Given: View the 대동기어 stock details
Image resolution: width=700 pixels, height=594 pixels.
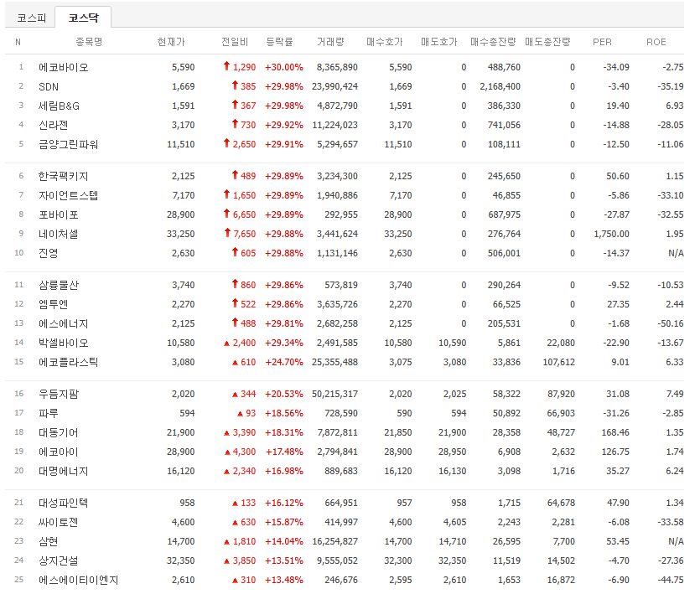Looking at the screenshot, I should [59, 432].
